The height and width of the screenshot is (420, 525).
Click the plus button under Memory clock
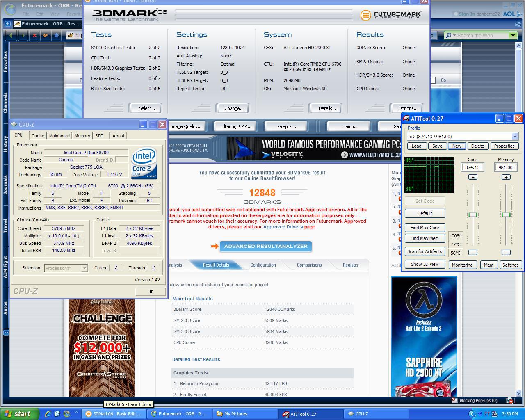pyautogui.click(x=506, y=177)
